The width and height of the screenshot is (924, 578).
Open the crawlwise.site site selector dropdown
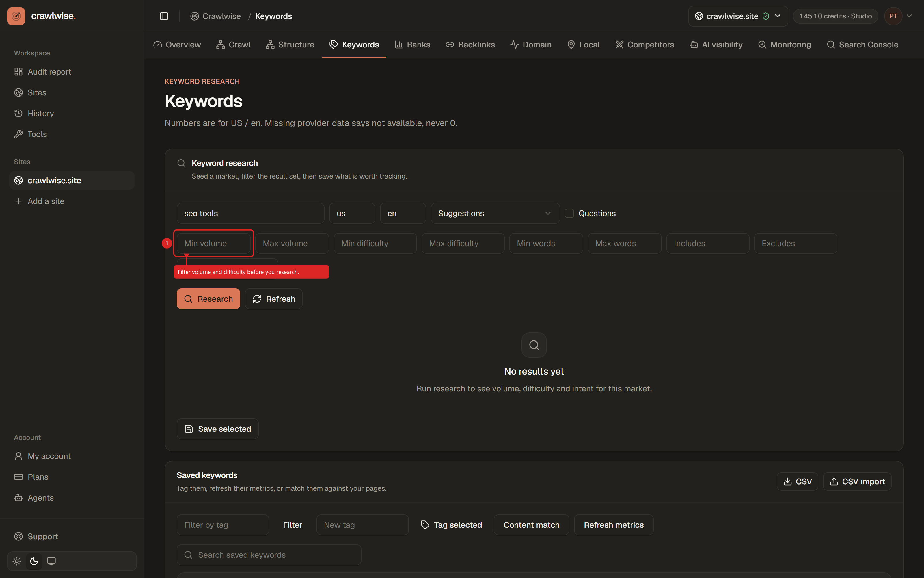[738, 16]
